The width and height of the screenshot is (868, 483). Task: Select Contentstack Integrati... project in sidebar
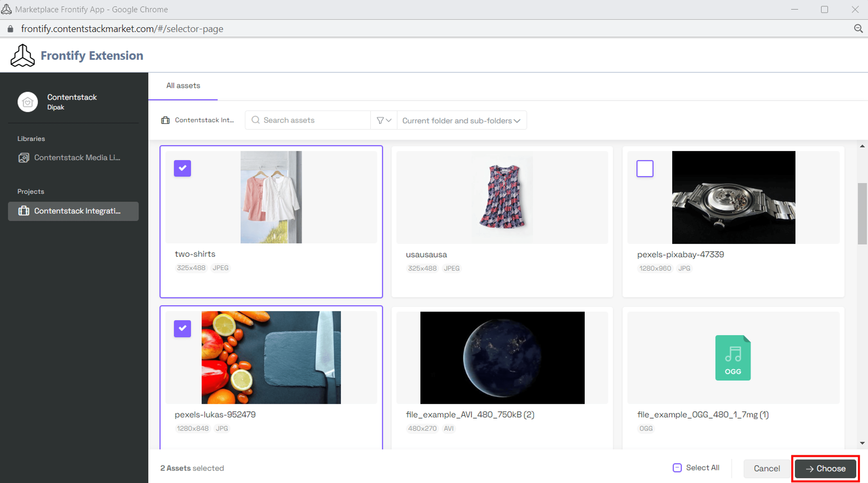pos(73,211)
